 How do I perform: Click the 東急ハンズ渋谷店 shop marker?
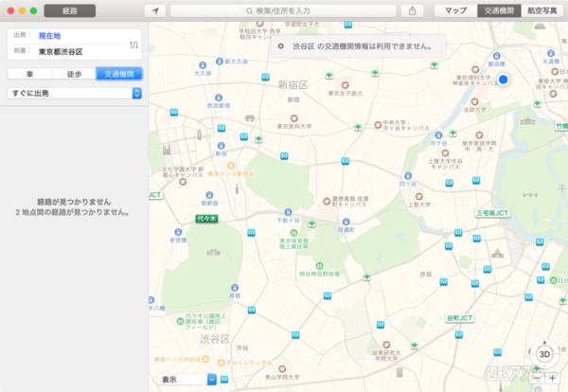pos(205,359)
